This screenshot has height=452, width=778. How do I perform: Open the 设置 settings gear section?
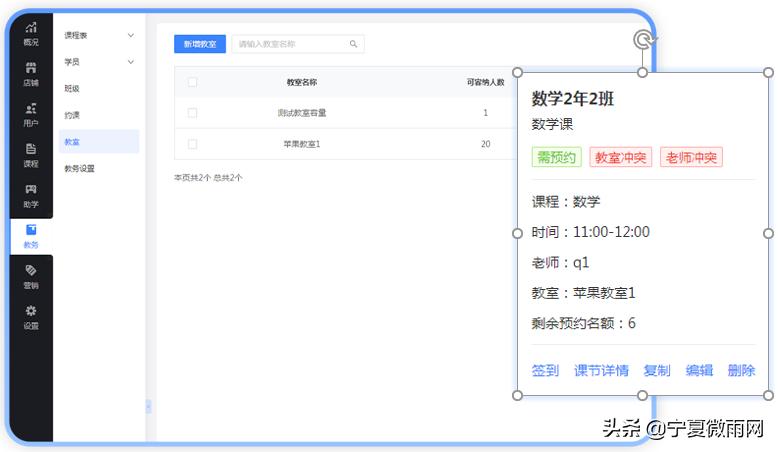point(31,318)
